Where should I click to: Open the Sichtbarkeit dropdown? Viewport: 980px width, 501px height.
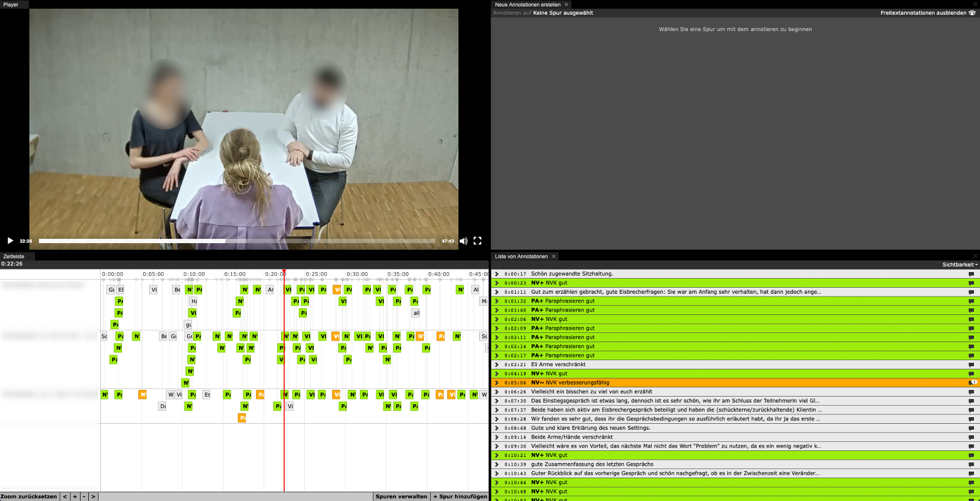(x=960, y=265)
